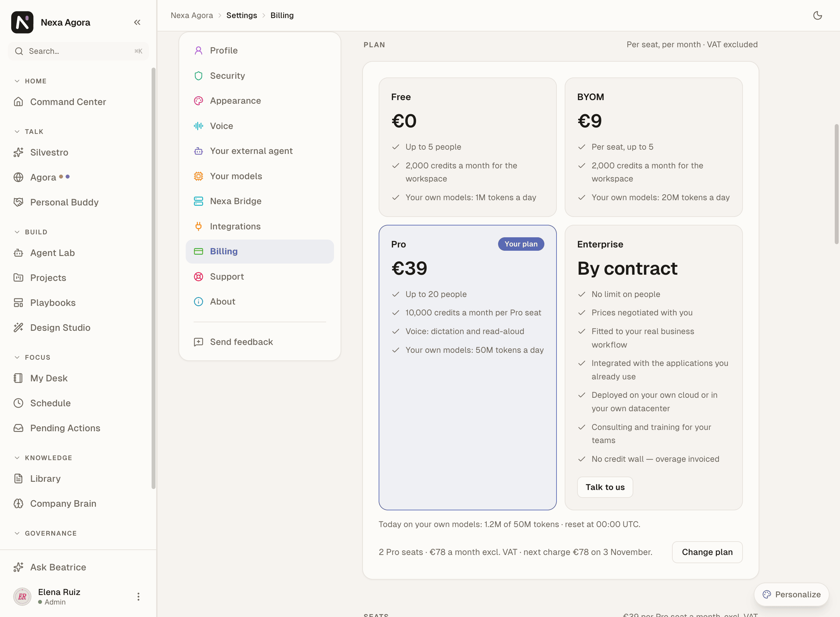Collapse the GOVERNANCE section
The image size is (840, 617).
[x=17, y=533]
